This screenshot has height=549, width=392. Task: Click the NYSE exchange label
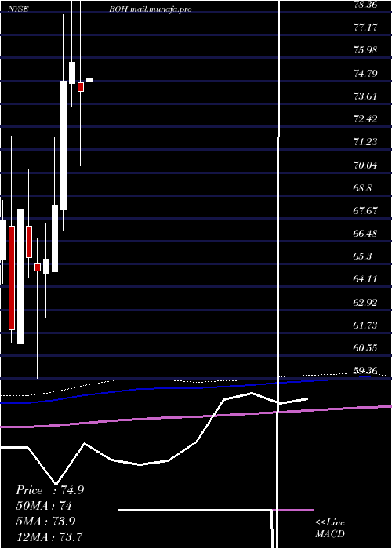coord(18,9)
